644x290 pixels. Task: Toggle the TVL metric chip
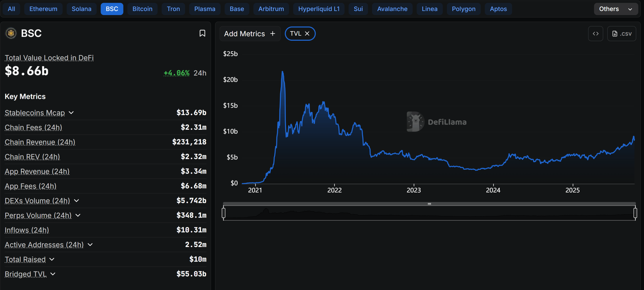click(x=295, y=34)
